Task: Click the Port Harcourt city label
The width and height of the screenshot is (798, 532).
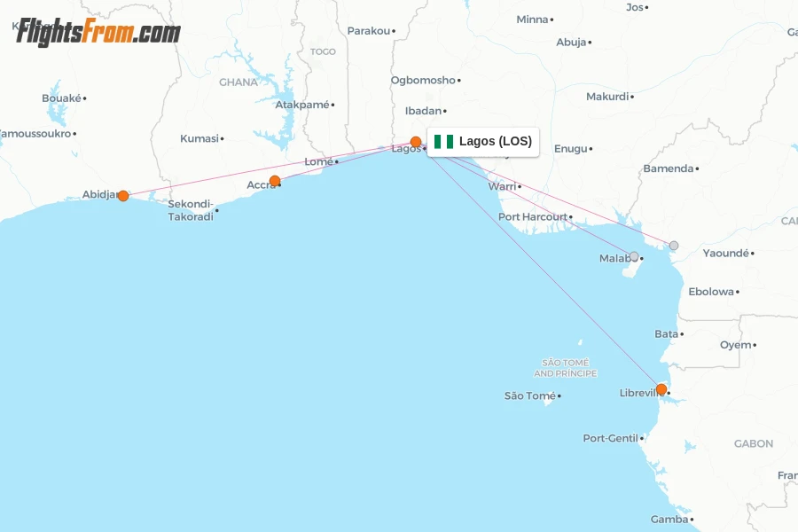Action: point(532,217)
